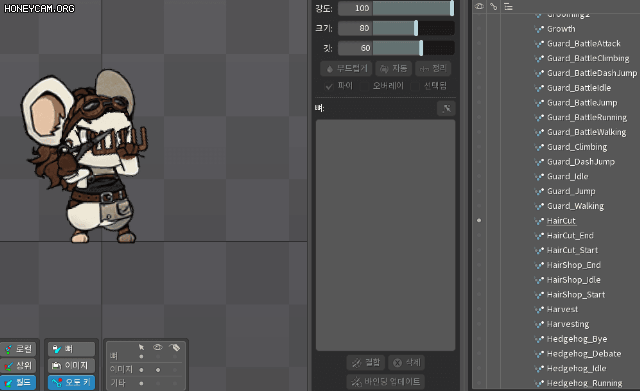Select the 로컬 (Local) axis button
Screen dimensions: 640x391
click(19, 349)
